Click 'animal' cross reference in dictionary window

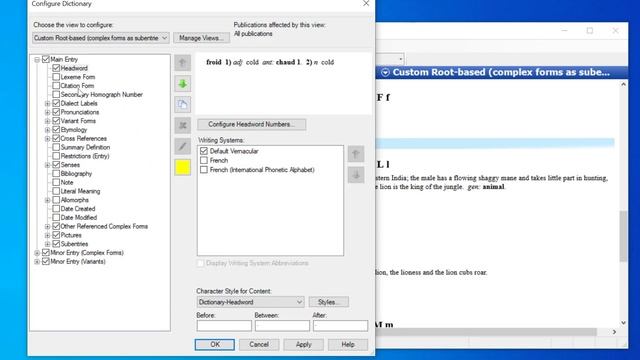pos(493,187)
